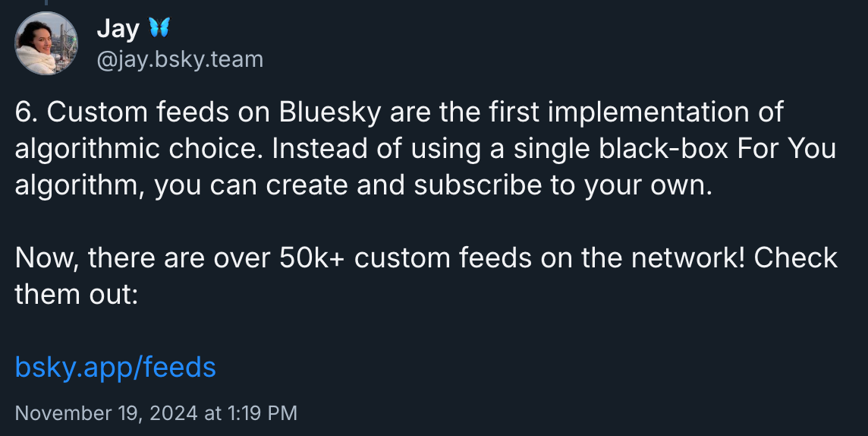Click the opening words Custom feeds
Image resolution: width=868 pixels, height=436 pixels.
coord(138,112)
